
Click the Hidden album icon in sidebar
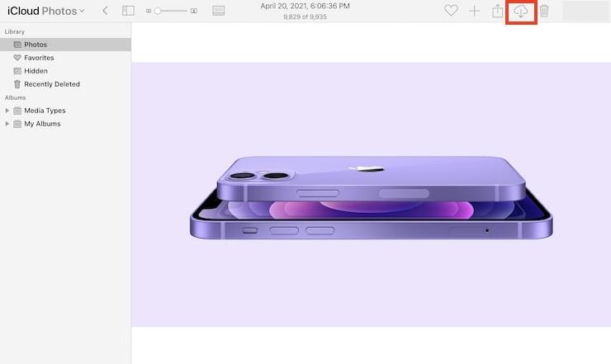pyautogui.click(x=17, y=71)
